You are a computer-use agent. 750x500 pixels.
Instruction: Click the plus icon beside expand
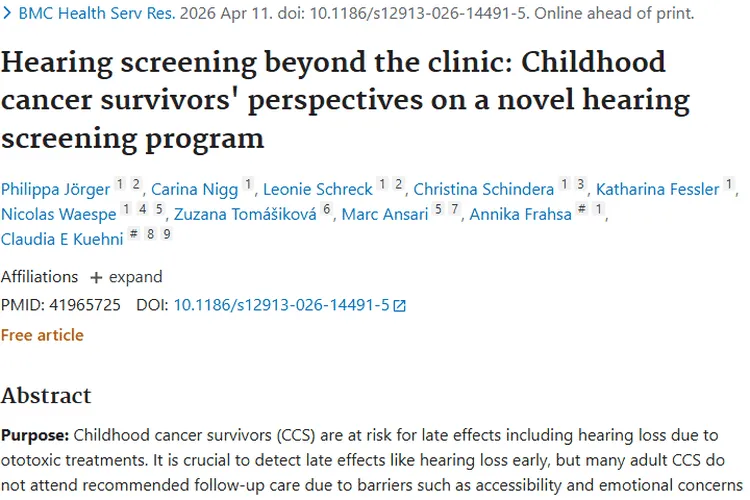click(96, 277)
